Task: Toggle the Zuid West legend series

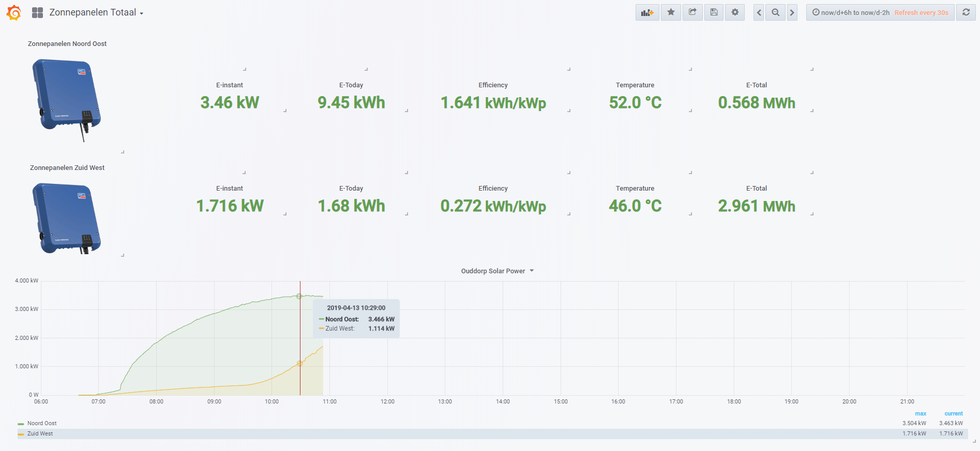Action: point(40,434)
